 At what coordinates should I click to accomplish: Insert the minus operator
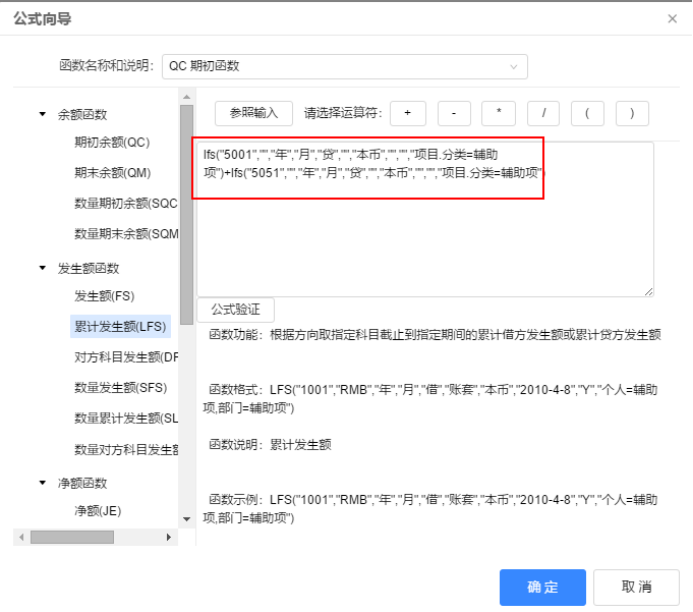pos(453,113)
